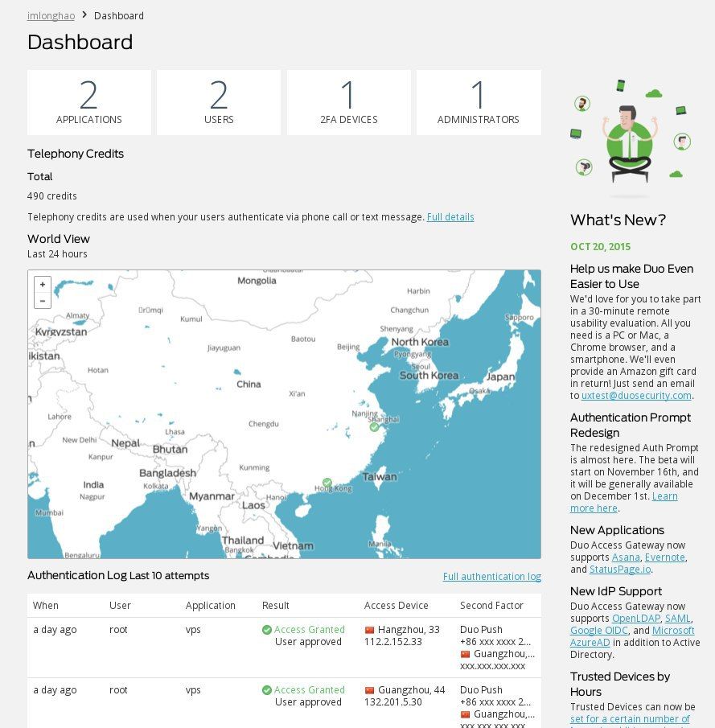
Task: Click green checkmark marker near Hong Kong
Action: (x=326, y=483)
